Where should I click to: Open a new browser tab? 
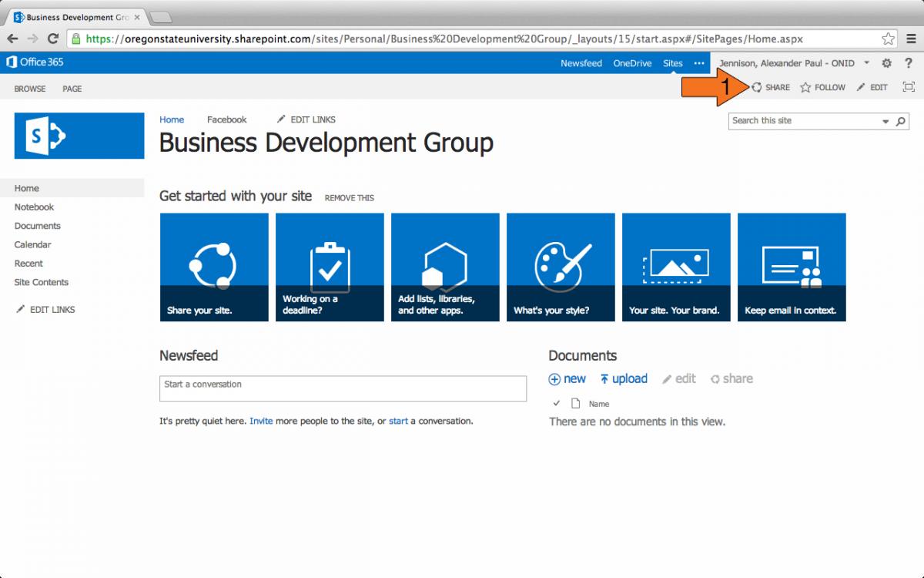[161, 18]
